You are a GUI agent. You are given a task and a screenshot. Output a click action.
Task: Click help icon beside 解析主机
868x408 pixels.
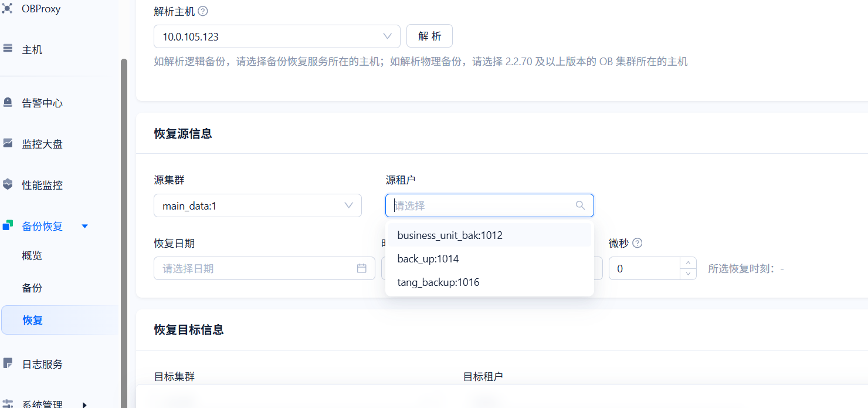[x=203, y=11]
